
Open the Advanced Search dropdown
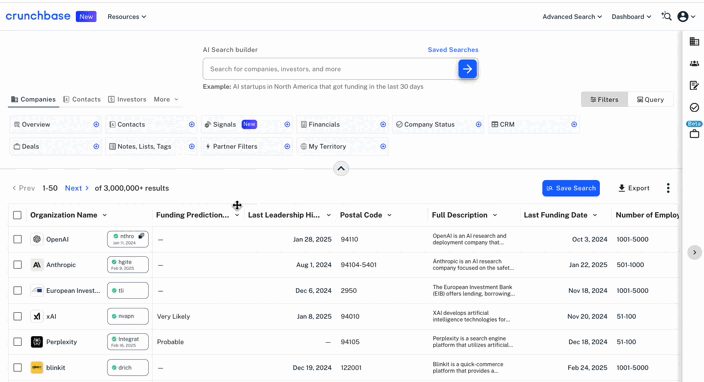click(x=572, y=17)
